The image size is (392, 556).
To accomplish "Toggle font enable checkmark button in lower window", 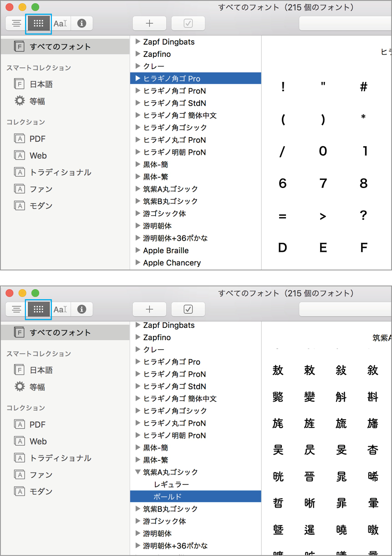I will 188,309.
